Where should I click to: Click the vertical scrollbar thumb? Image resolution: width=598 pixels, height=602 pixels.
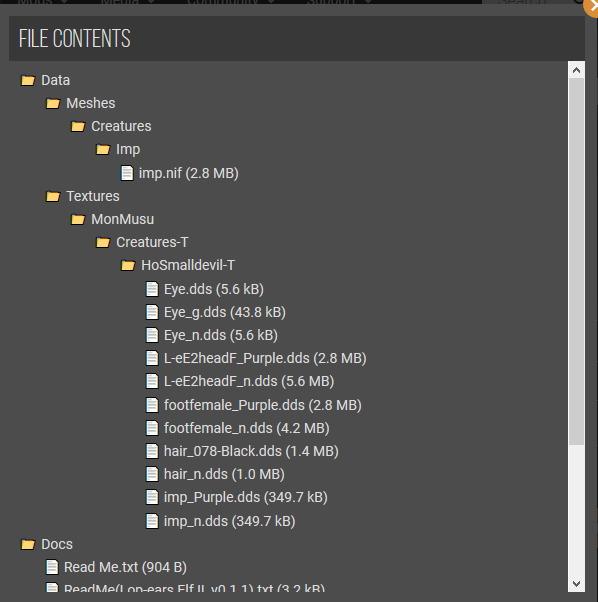coord(577,262)
